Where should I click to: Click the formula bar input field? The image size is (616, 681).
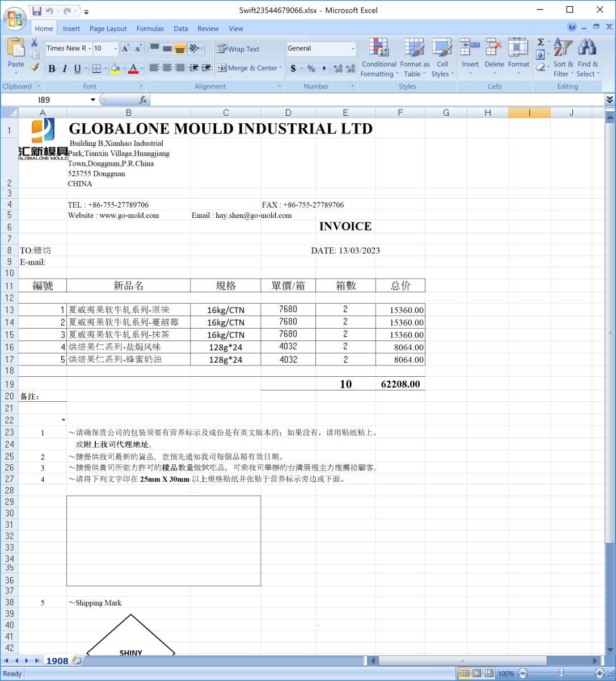(374, 100)
